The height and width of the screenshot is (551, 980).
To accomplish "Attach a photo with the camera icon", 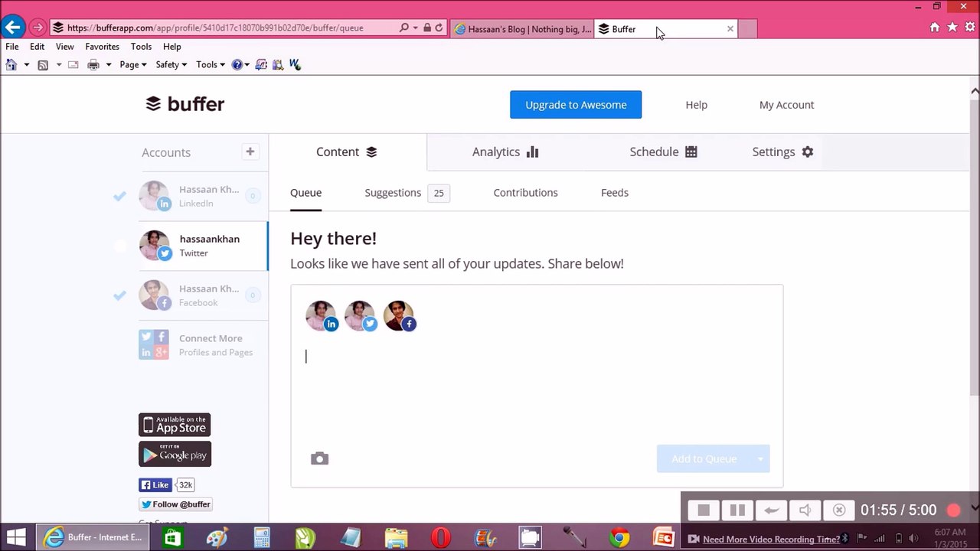I will tap(319, 458).
